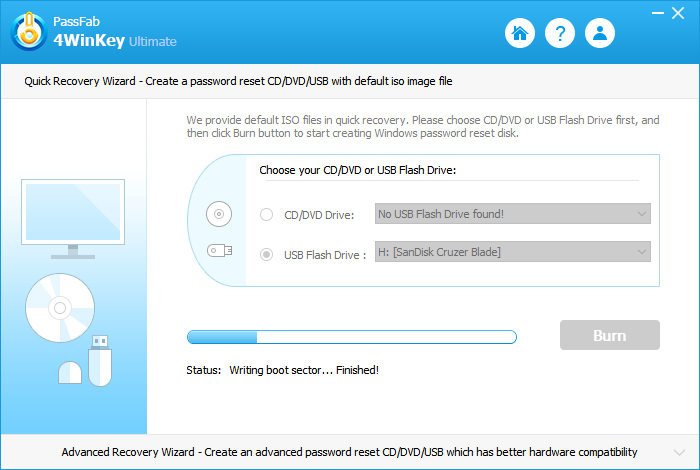Open the Help question mark icon

coord(560,33)
